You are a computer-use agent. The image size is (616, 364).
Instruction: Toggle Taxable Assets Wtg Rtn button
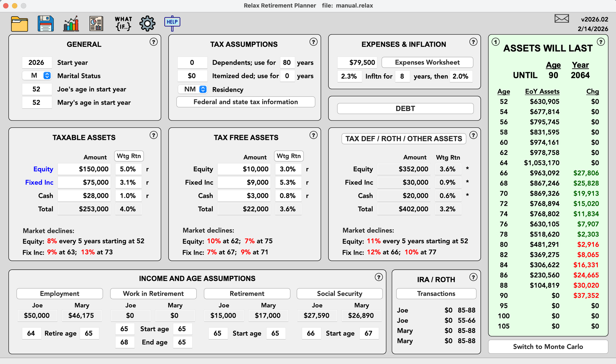click(129, 156)
